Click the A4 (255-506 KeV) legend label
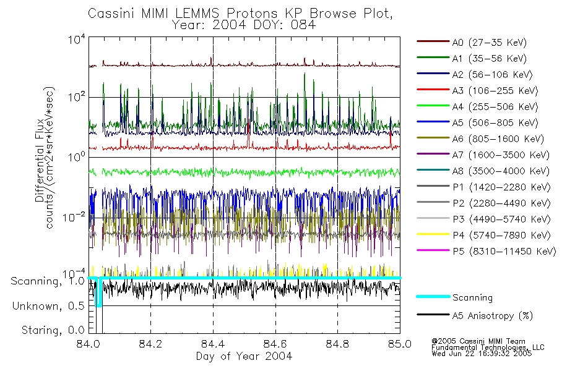This screenshot has height=371, width=588. (495, 107)
